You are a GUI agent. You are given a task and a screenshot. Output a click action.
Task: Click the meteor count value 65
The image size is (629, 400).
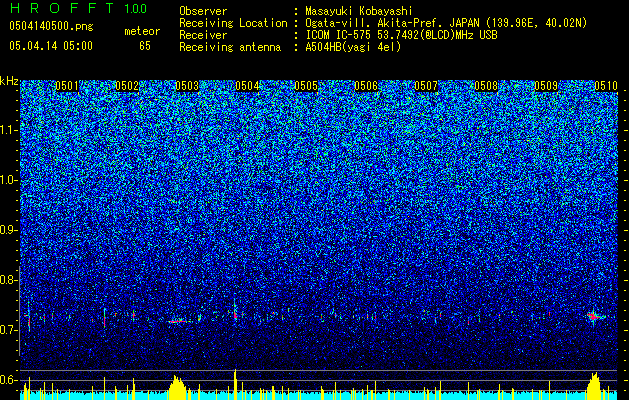pyautogui.click(x=145, y=46)
